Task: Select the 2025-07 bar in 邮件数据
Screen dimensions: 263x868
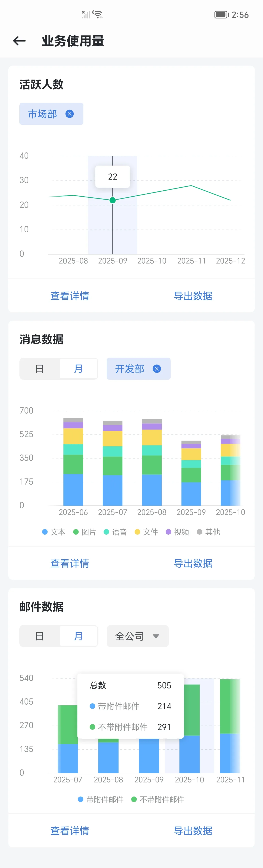Action: [x=68, y=739]
